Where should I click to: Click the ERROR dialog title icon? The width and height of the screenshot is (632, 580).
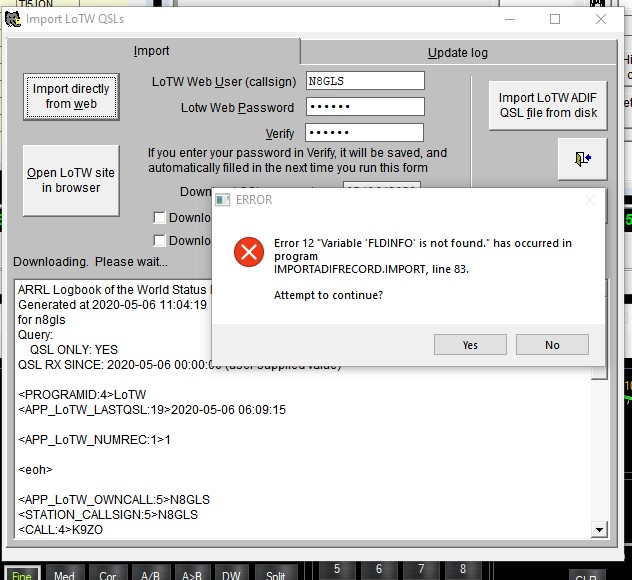(x=223, y=200)
